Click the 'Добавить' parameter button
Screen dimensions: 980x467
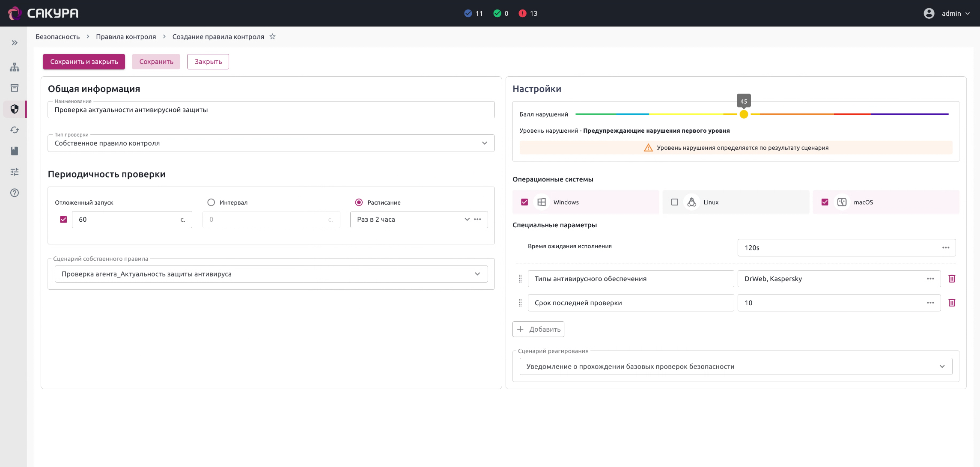click(538, 329)
